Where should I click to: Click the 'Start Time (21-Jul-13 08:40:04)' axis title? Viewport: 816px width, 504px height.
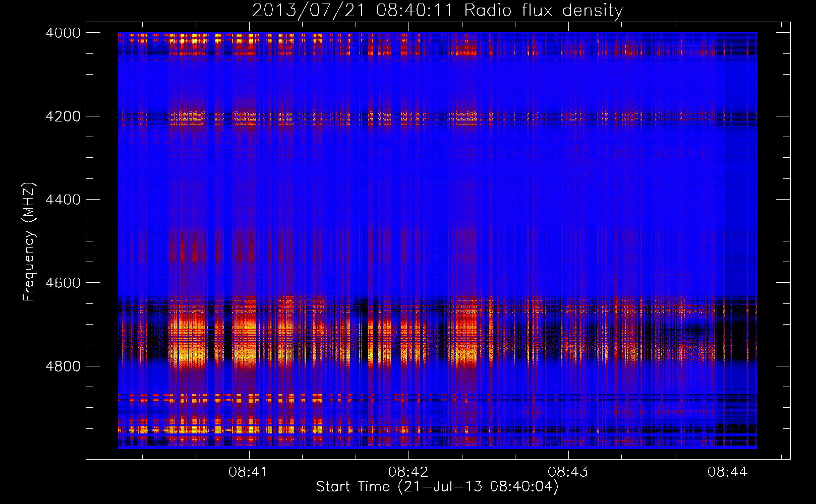pos(437,487)
